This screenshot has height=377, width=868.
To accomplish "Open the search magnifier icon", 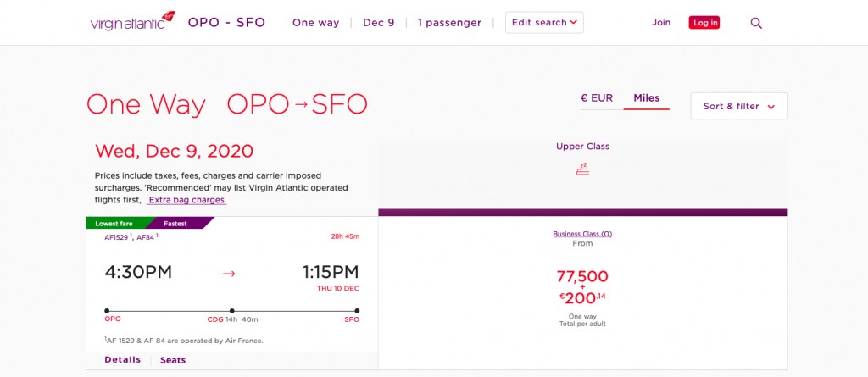I will [x=756, y=23].
